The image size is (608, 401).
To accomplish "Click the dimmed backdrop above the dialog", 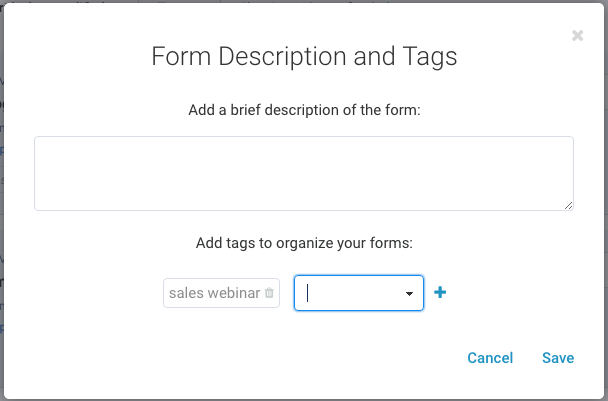I will (300, 6).
